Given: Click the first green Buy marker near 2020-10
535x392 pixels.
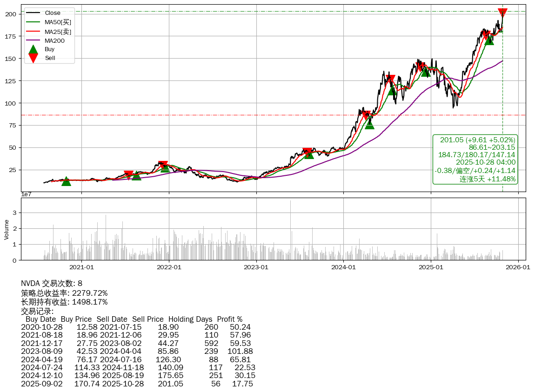Looking at the screenshot, I should pyautogui.click(x=66, y=181).
